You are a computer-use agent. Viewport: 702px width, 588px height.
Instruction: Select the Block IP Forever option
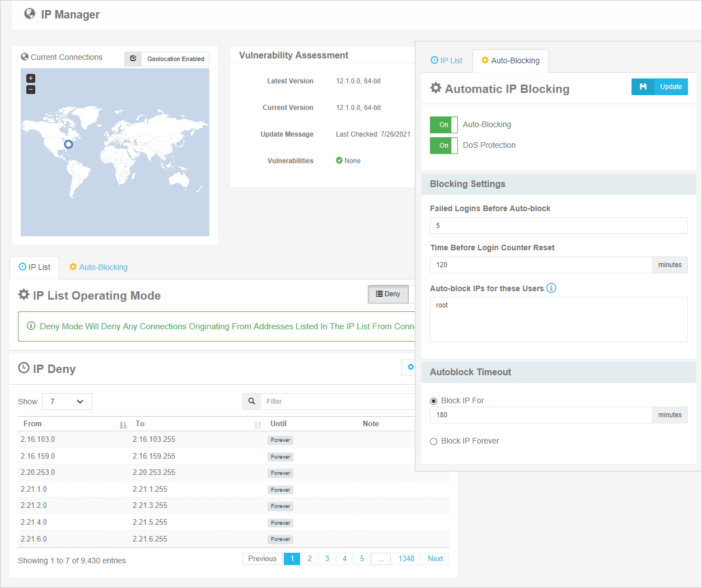433,441
